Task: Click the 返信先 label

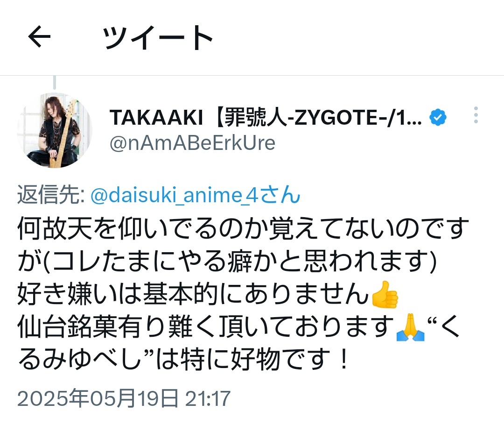Action: point(51,195)
